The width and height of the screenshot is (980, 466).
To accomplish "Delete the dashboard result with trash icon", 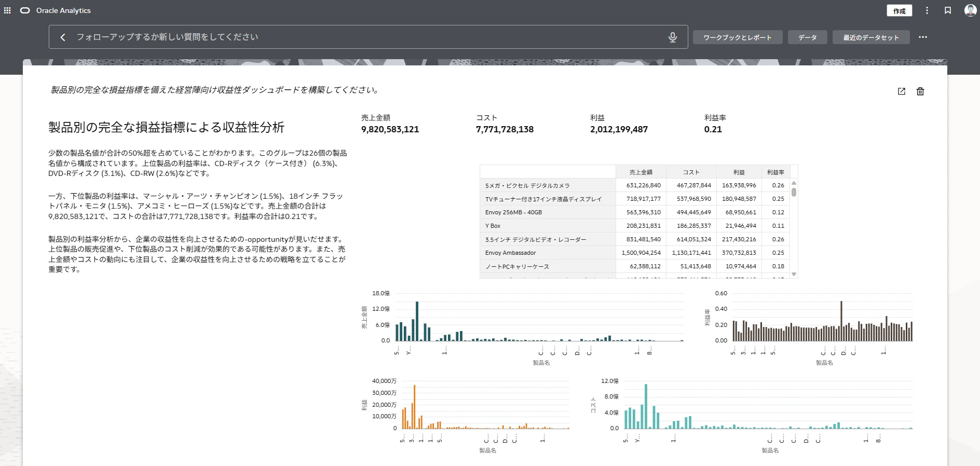I will coord(920,91).
